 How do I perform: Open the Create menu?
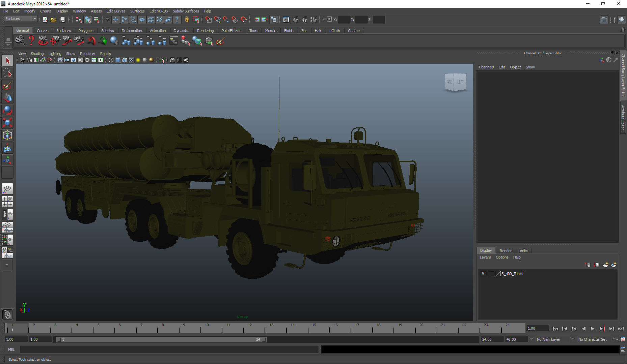pyautogui.click(x=46, y=11)
